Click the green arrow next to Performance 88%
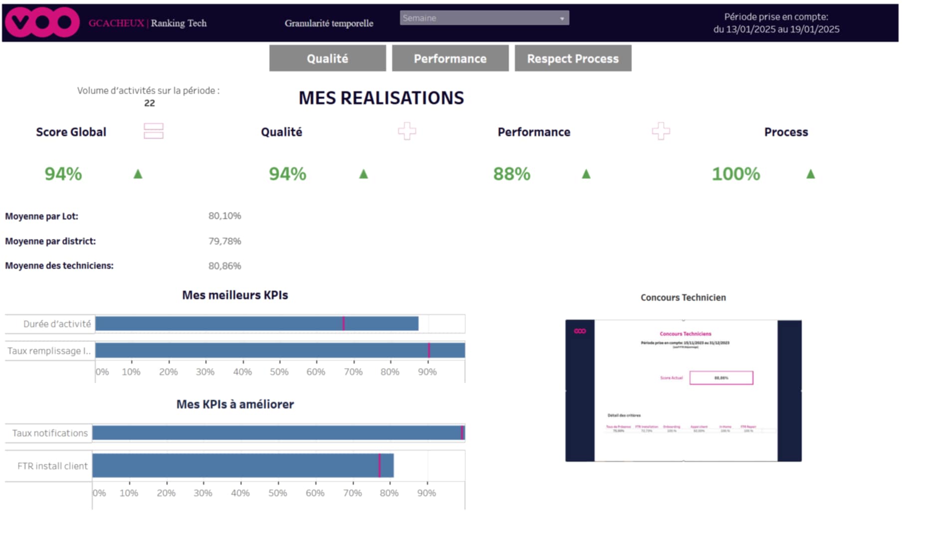This screenshot has height=560, width=932. [586, 174]
